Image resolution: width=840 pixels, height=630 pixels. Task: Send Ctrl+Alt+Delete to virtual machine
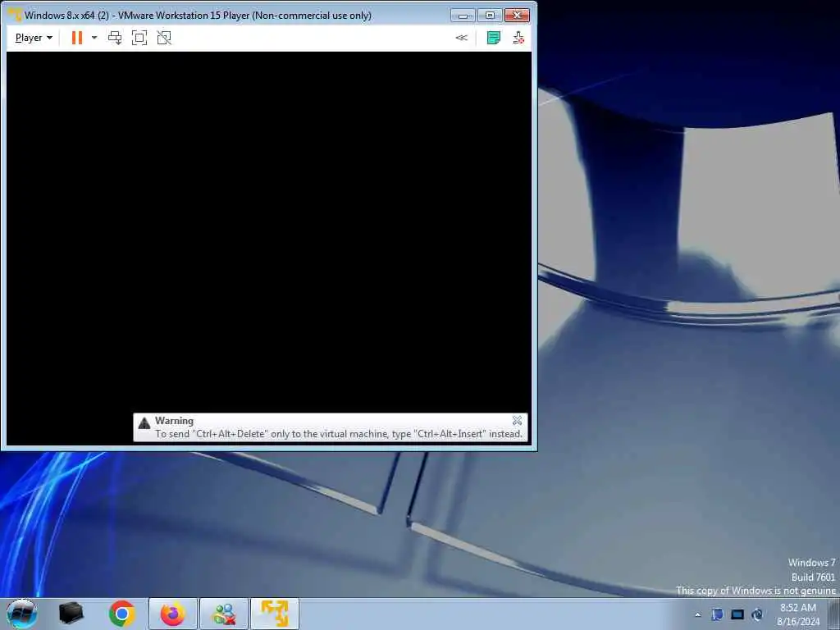pos(115,38)
